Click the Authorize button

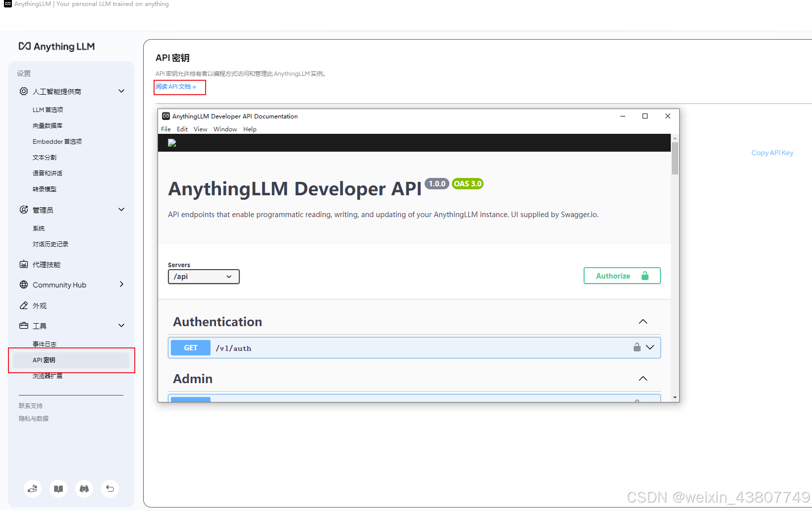[622, 276]
